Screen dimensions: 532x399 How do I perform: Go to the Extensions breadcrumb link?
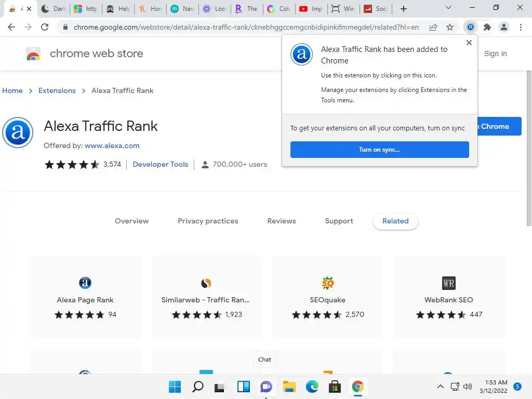coord(57,90)
